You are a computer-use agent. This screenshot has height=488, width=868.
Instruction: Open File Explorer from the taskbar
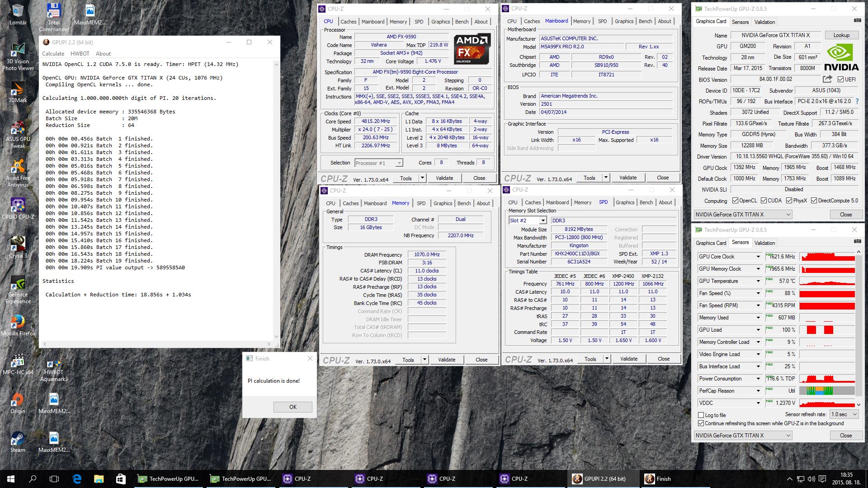tap(99, 479)
